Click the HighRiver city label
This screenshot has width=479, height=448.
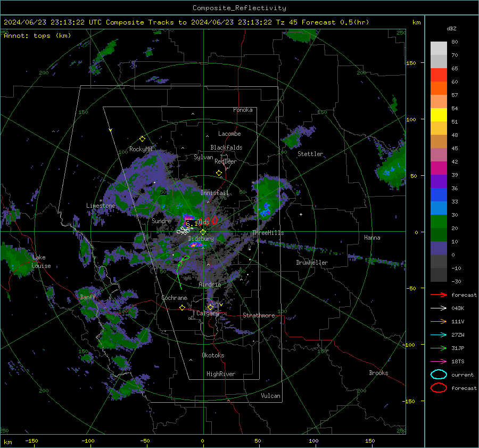(221, 374)
